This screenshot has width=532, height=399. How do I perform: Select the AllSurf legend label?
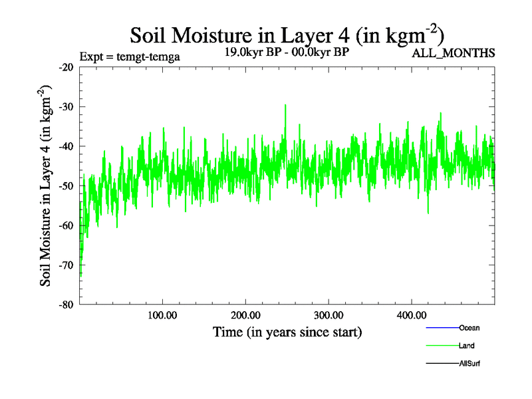coord(469,364)
